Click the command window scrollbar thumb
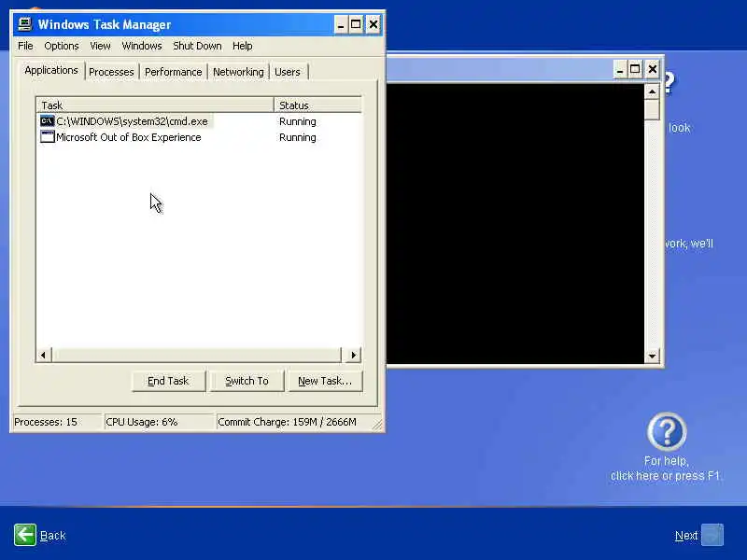 (652, 109)
